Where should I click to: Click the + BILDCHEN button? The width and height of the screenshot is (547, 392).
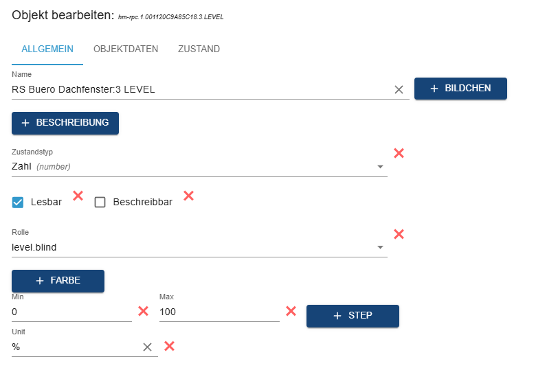tap(460, 89)
